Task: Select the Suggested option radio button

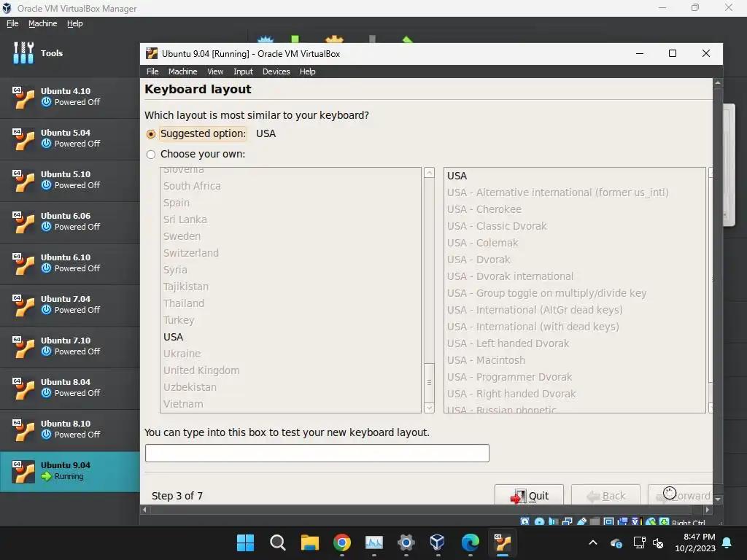Action: point(151,134)
